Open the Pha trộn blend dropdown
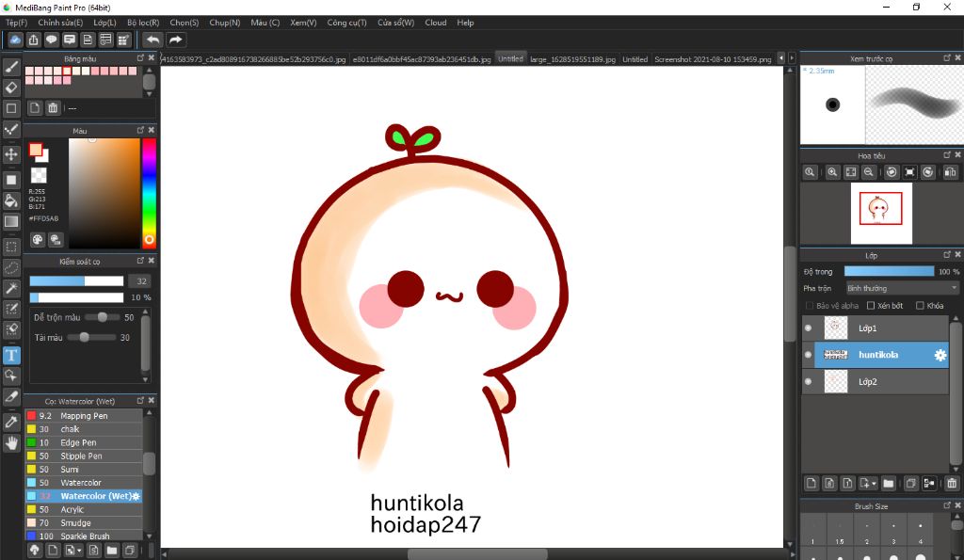This screenshot has height=560, width=964. coord(903,288)
